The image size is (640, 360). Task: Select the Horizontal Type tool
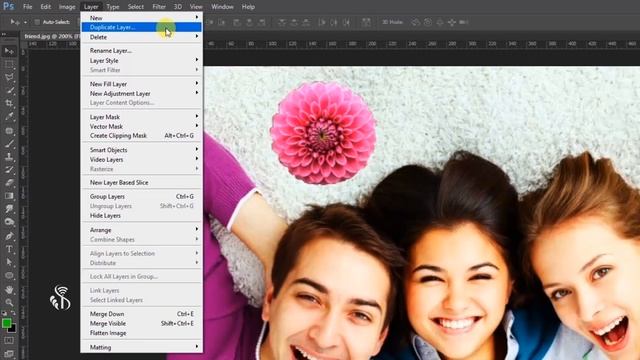coord(9,249)
